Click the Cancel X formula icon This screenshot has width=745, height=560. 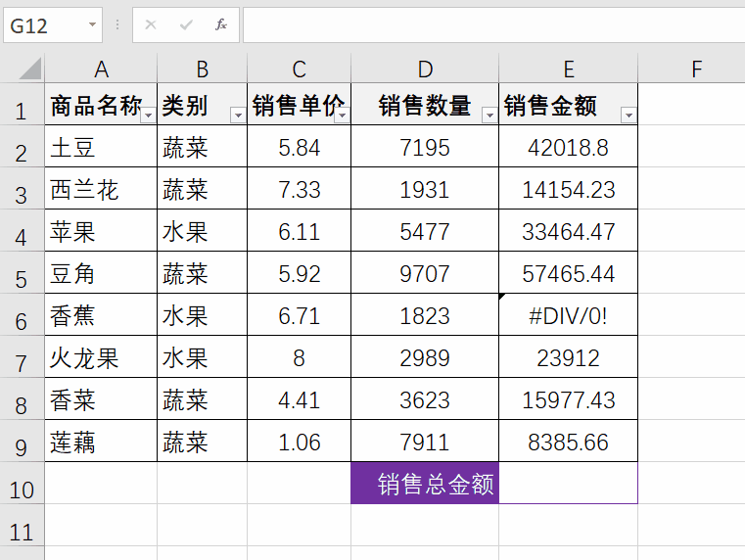[x=151, y=24]
